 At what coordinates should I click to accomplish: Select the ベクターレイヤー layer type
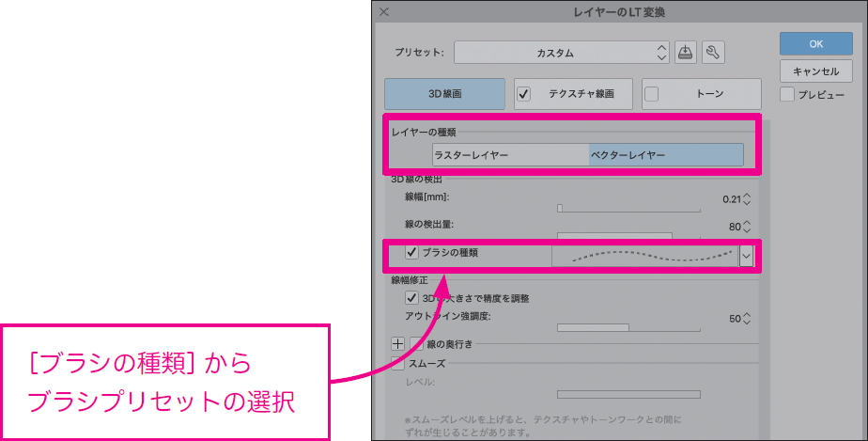click(x=665, y=155)
